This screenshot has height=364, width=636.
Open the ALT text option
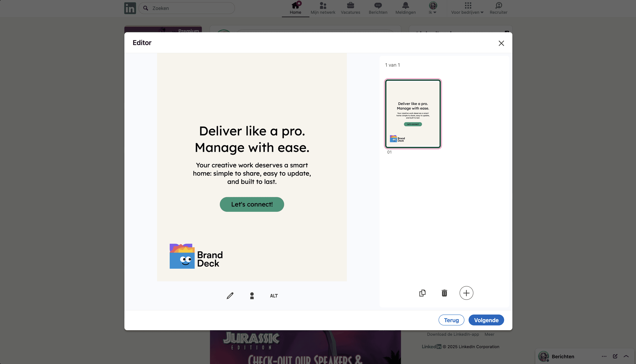pos(274,296)
